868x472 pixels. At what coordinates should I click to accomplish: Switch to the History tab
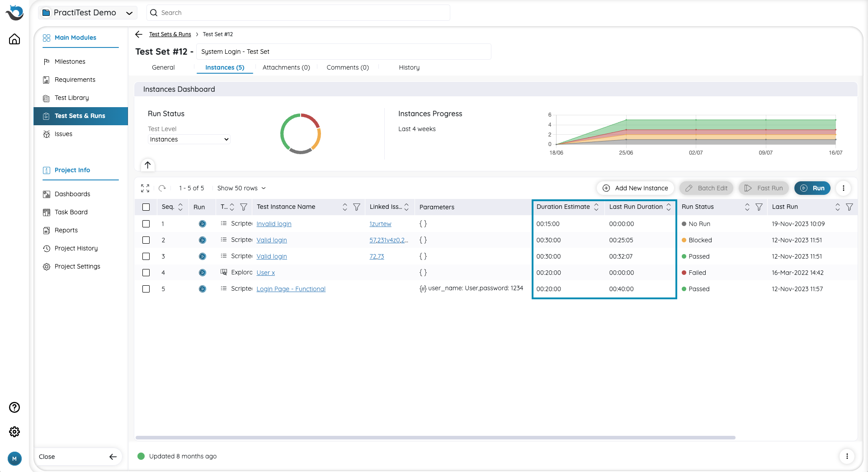point(409,67)
